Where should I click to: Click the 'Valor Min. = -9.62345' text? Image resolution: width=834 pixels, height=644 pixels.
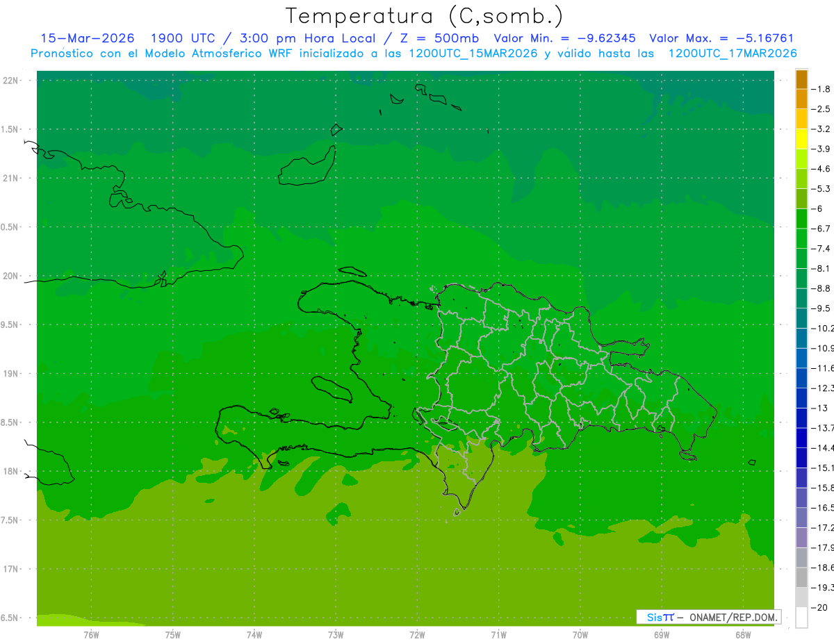point(566,38)
